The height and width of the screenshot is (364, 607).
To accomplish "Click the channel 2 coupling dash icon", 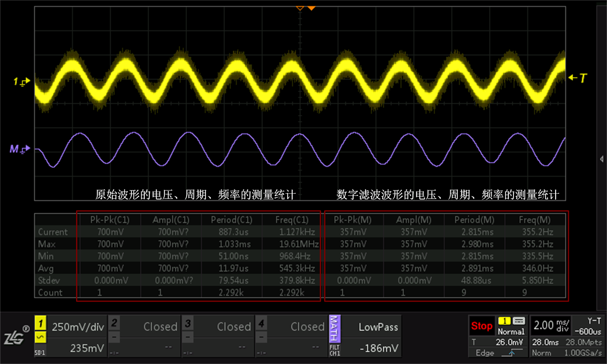I will 114,337.
